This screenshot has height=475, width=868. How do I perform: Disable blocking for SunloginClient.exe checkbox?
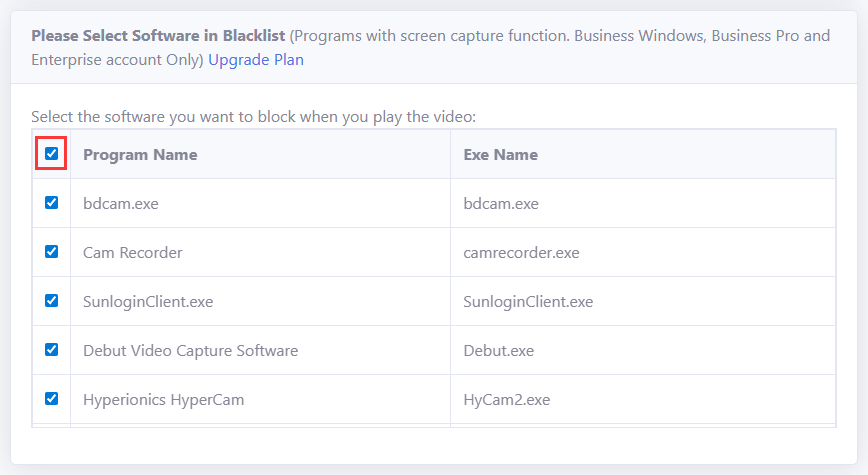[51, 301]
